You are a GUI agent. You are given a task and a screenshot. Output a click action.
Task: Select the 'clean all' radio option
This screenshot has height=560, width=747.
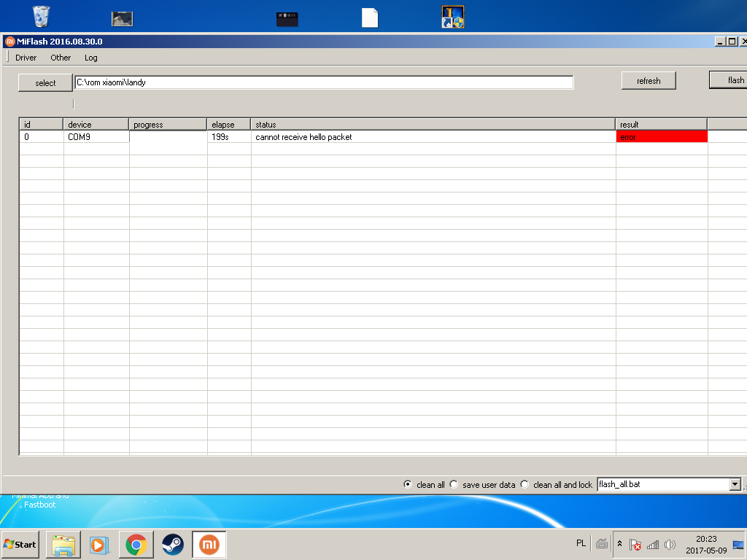408,484
